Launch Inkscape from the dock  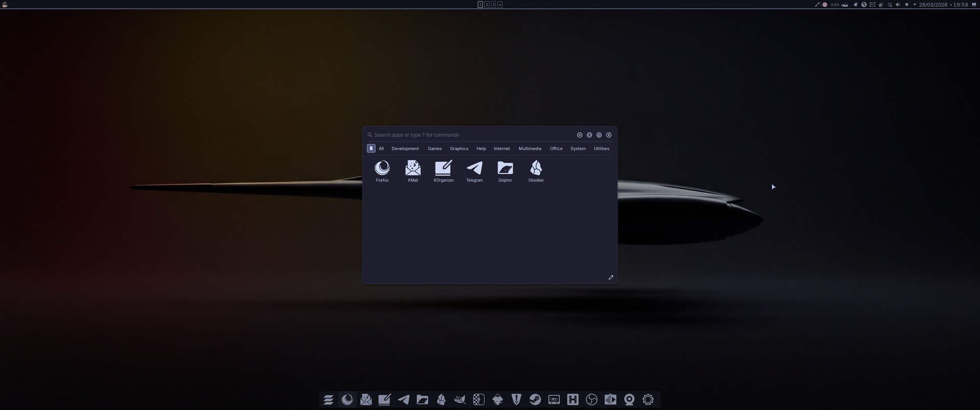pyautogui.click(x=498, y=400)
